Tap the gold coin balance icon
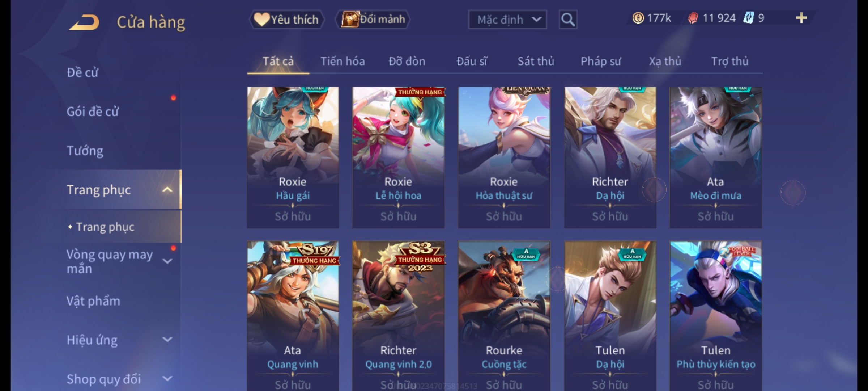 click(638, 18)
